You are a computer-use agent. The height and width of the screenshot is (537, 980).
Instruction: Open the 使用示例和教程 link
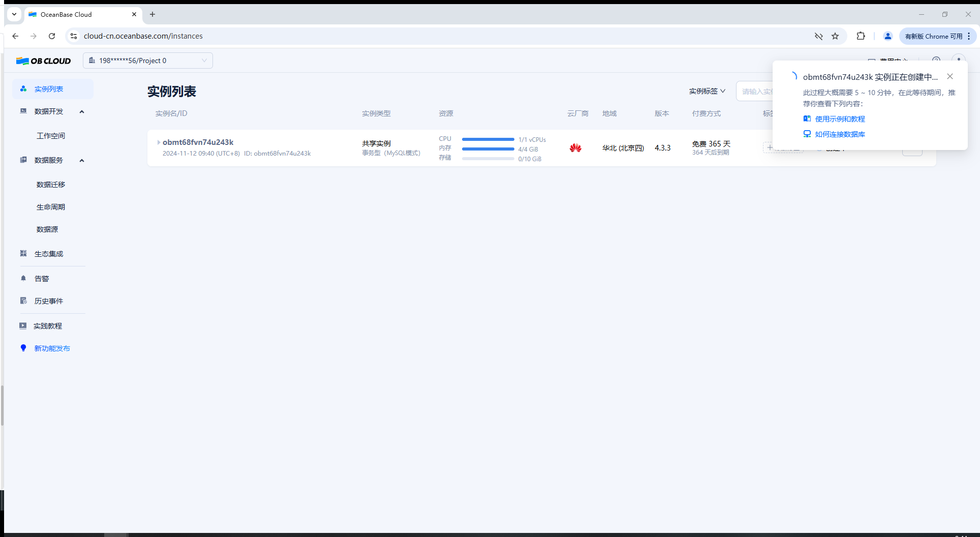(x=840, y=119)
